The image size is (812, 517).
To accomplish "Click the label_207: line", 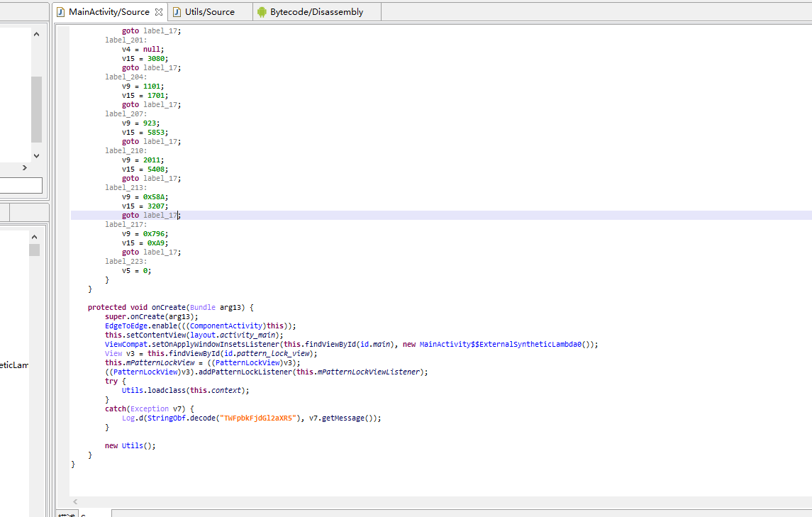I will coord(126,113).
